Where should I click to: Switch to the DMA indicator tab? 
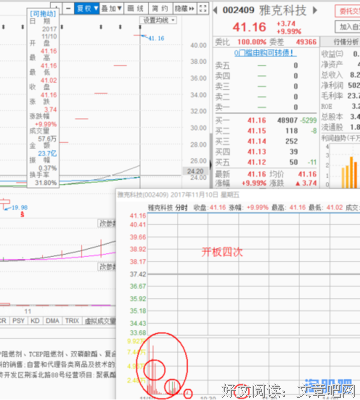point(52,321)
